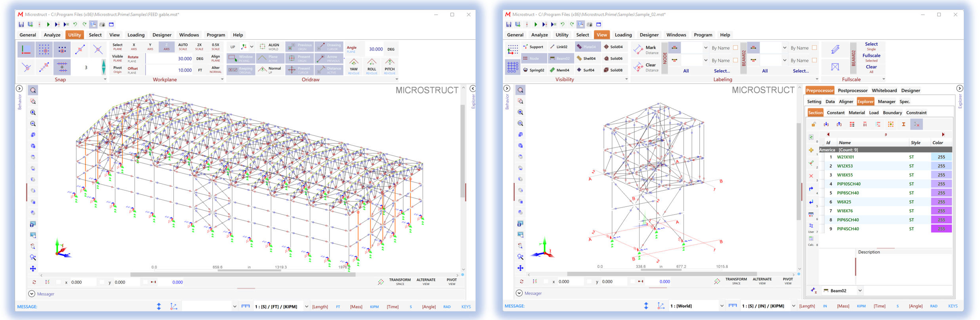Select midpoint snap icon in left Snap group
980x320 pixels.
click(x=80, y=50)
